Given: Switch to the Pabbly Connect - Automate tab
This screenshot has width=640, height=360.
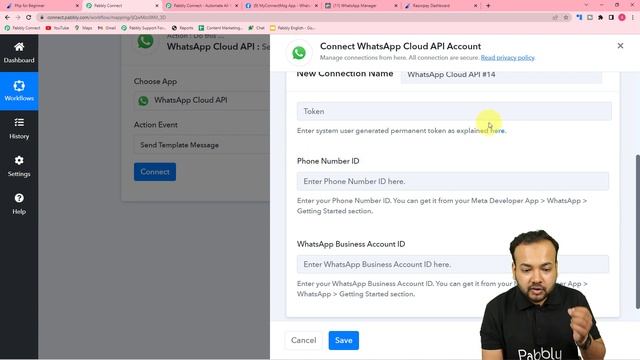Looking at the screenshot, I should pos(201,6).
